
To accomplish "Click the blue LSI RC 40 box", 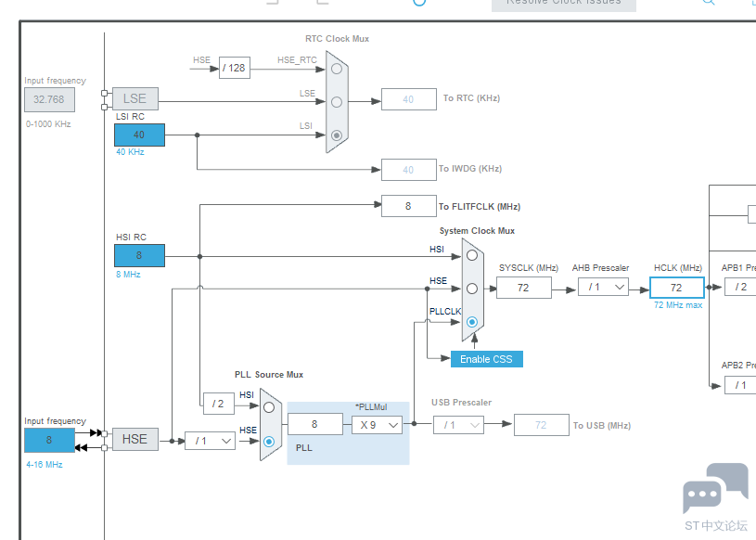I will [x=139, y=135].
